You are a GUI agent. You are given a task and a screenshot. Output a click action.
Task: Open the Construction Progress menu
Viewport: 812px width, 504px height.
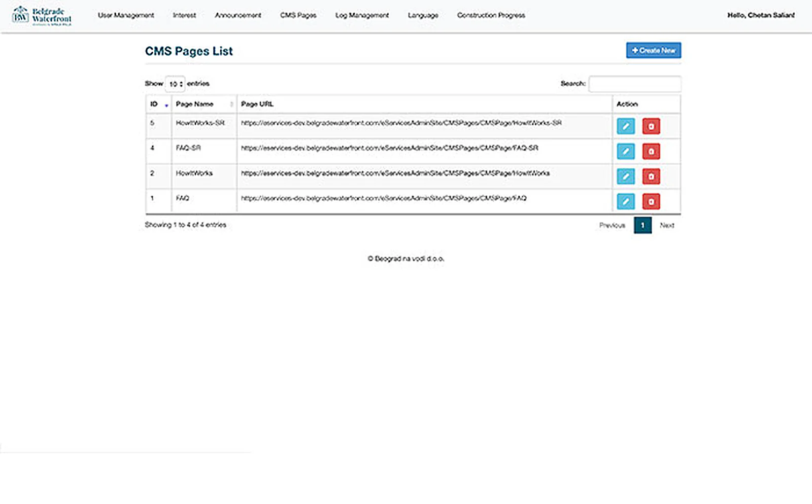click(491, 15)
